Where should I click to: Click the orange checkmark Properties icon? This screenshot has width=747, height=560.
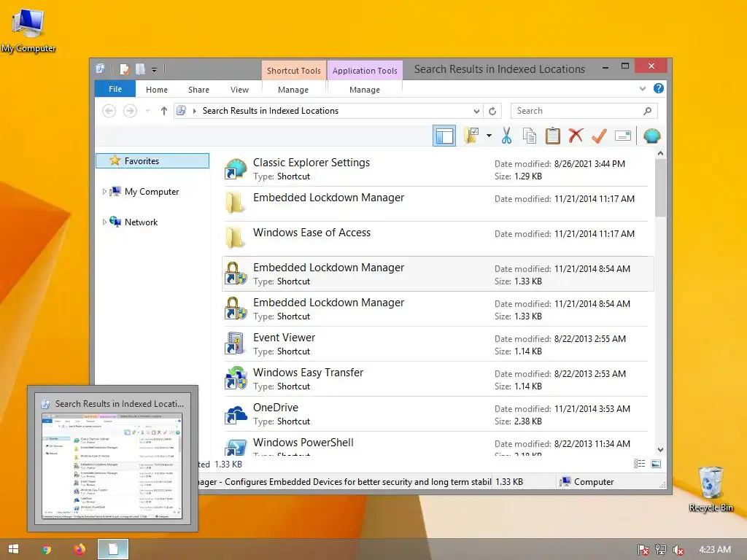599,136
